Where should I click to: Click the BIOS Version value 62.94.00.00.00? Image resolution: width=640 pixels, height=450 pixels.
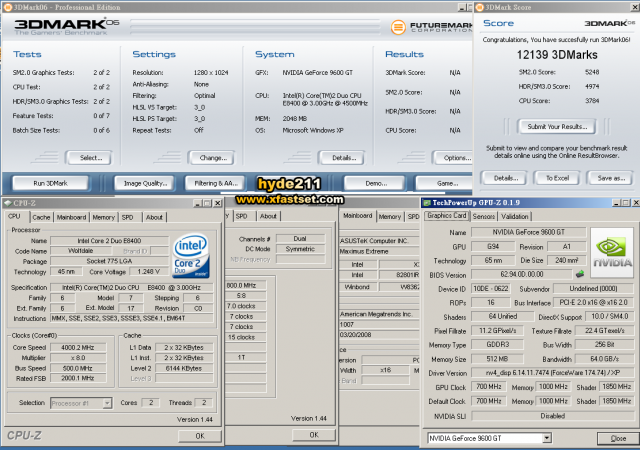522,274
